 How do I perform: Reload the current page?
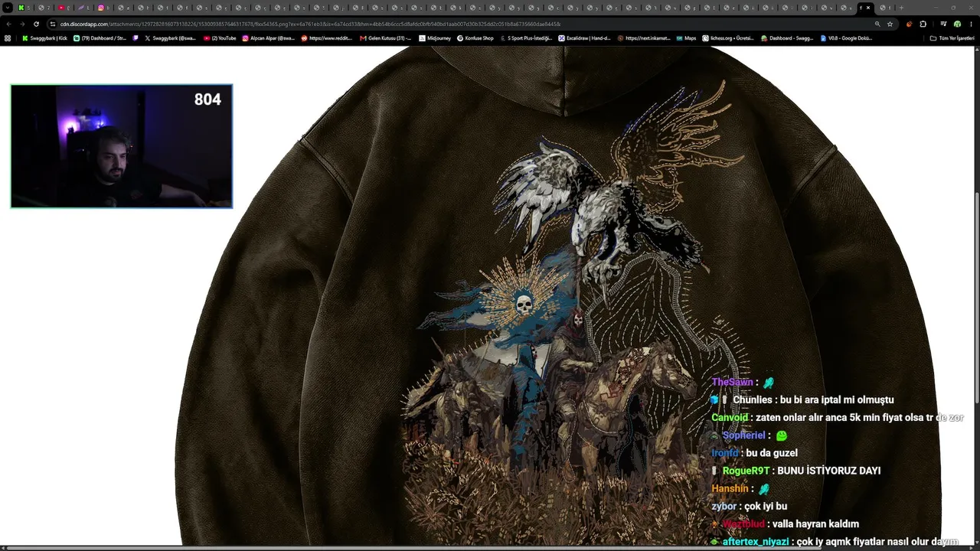coord(36,24)
